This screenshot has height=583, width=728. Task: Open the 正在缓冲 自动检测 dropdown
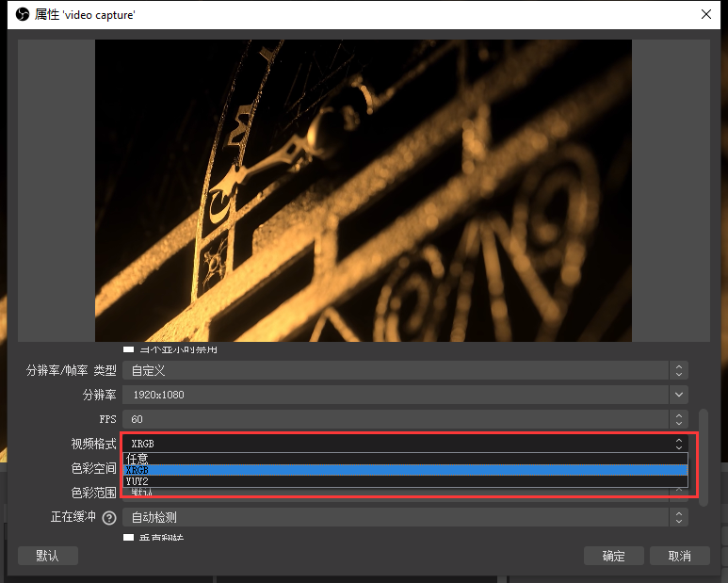[405, 517]
